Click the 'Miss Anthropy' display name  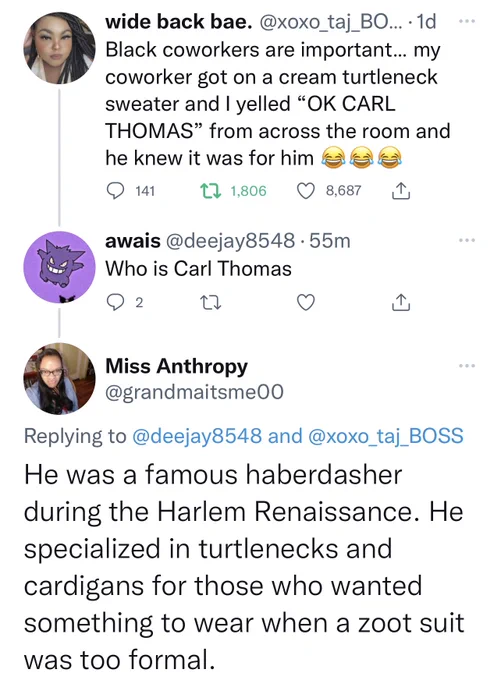[x=177, y=366]
